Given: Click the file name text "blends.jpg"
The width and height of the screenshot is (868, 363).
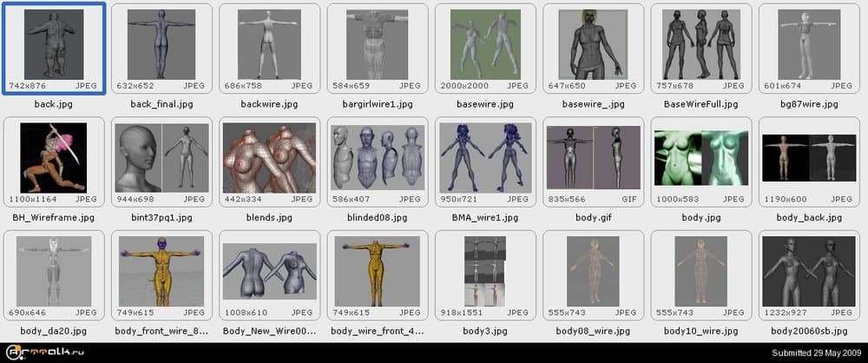Looking at the screenshot, I should point(270,218).
